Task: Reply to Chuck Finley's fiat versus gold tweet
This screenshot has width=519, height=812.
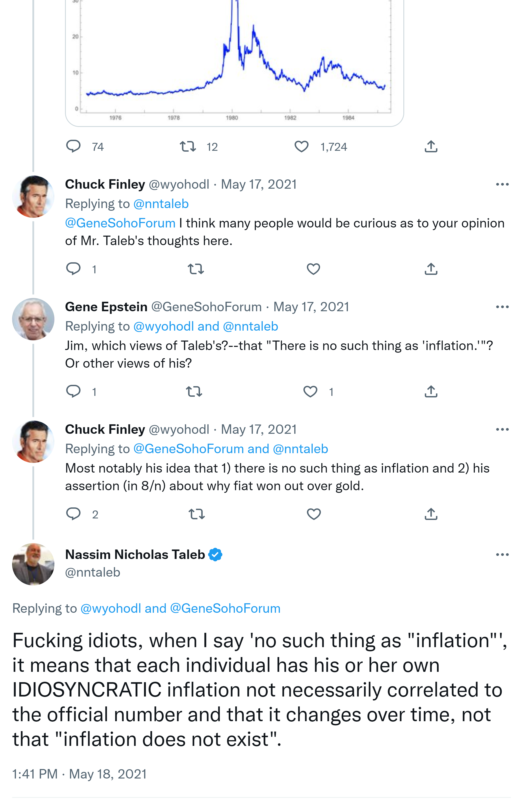Action: pos(73,514)
